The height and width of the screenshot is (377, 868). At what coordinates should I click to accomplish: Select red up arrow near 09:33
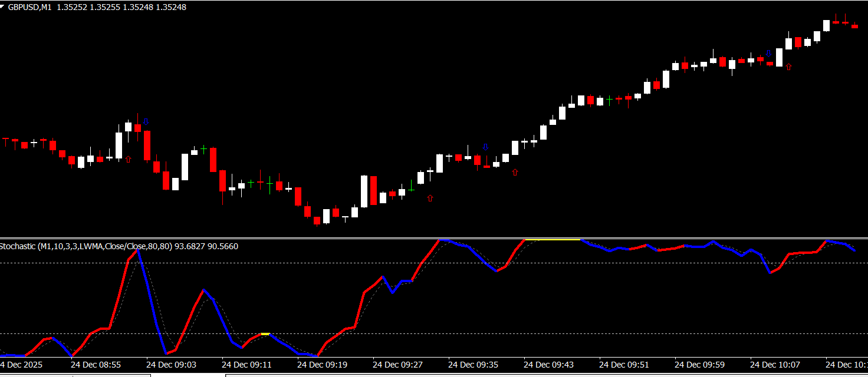[x=430, y=199]
